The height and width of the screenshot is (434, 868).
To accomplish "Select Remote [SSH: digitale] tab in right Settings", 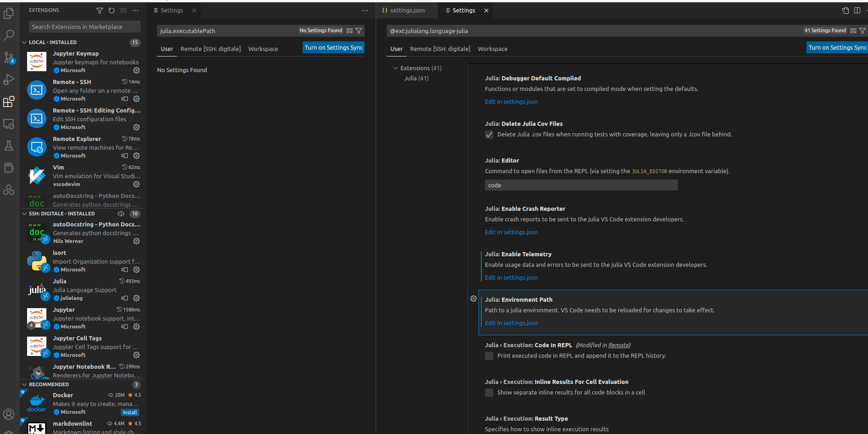I will [x=440, y=49].
